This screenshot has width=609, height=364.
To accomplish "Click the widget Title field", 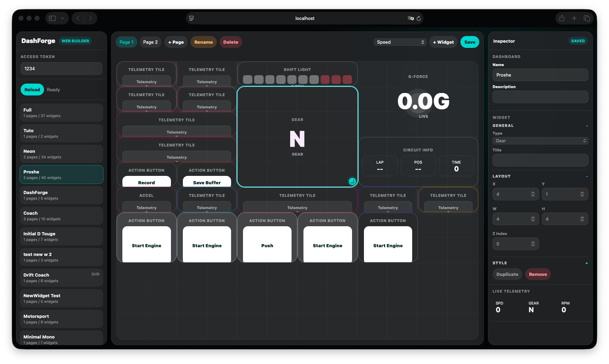I will pos(540,160).
